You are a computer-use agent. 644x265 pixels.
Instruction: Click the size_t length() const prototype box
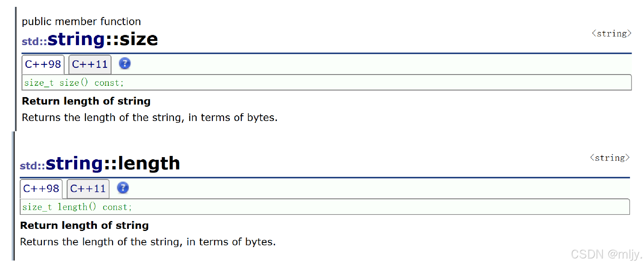coord(325,207)
